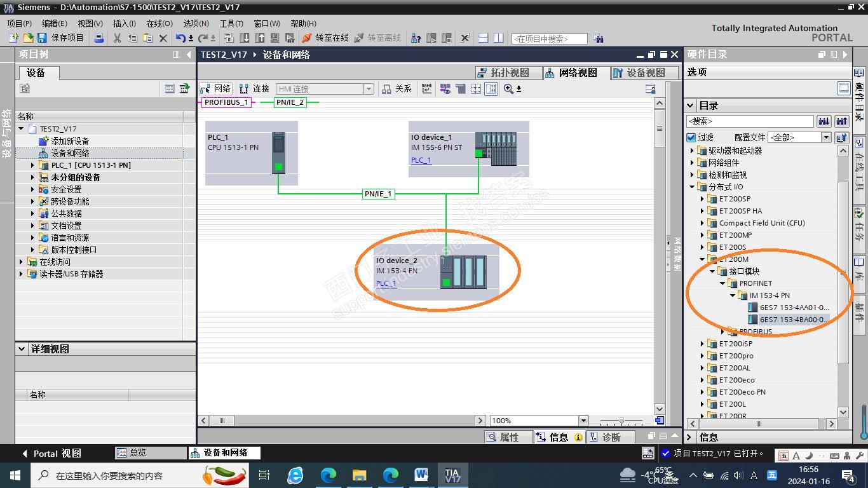The width and height of the screenshot is (868, 488).
Task: Save the project with 保存项目
Action: click(62, 38)
